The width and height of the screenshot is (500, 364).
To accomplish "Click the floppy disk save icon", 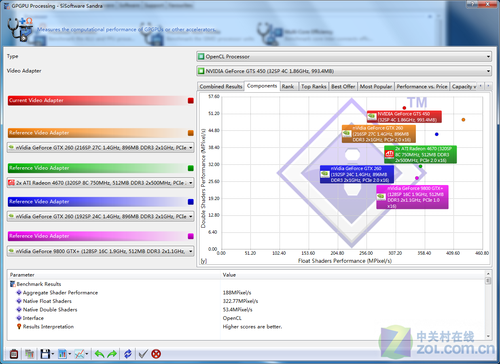I will coord(45,353).
